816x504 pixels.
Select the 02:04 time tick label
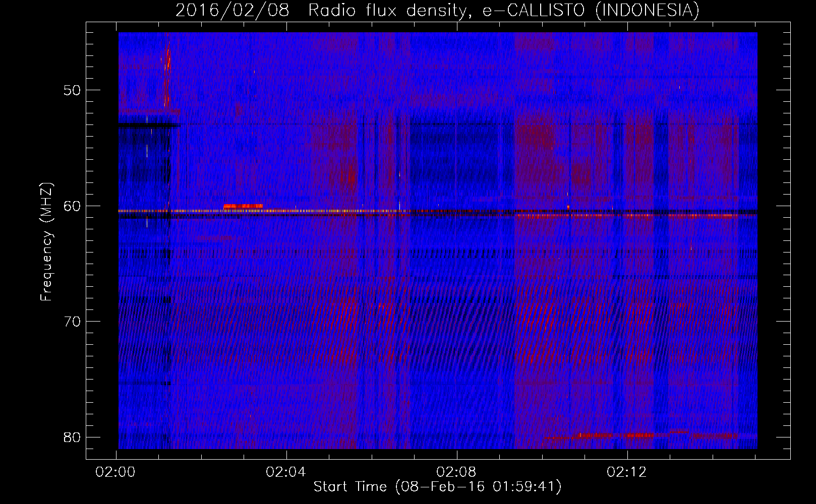(286, 472)
